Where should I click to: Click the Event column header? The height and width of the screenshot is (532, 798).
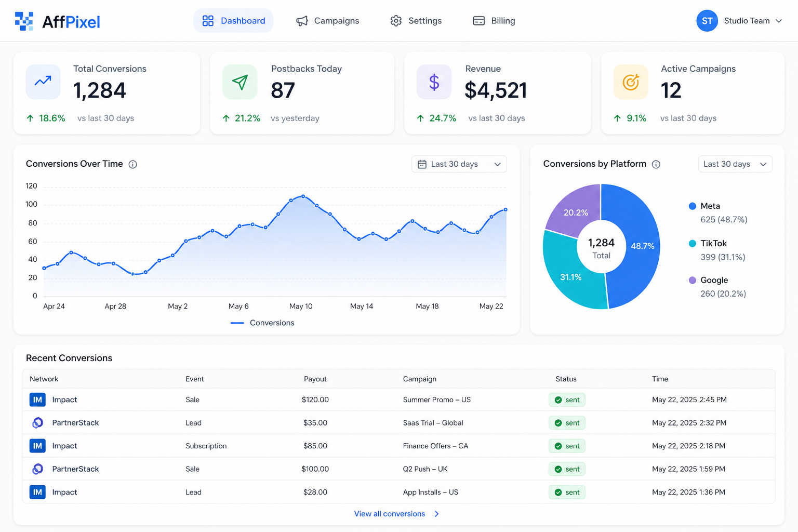tap(195, 379)
